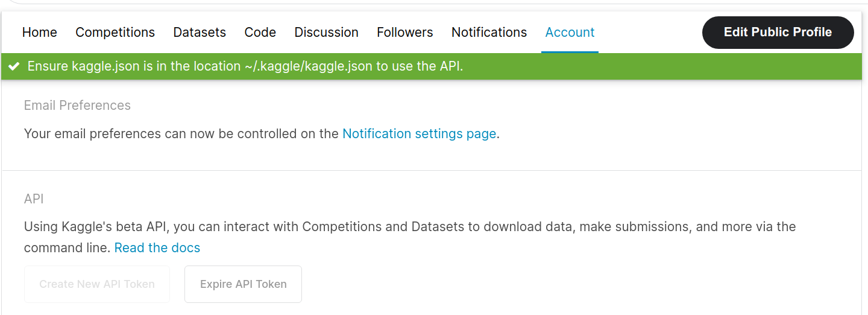
Task: Open the Competitions tab
Action: tap(115, 33)
